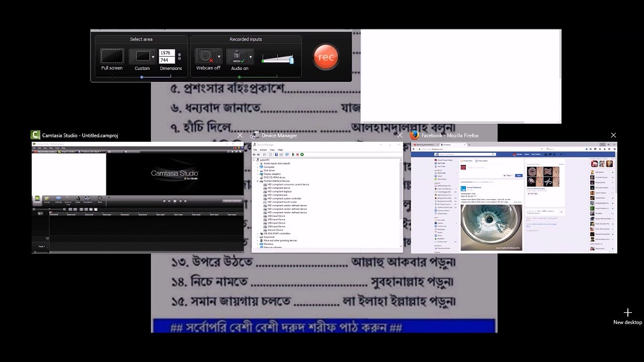Open the Custom area size dropdown arrow
This screenshot has height=362, width=644.
pyautogui.click(x=153, y=57)
